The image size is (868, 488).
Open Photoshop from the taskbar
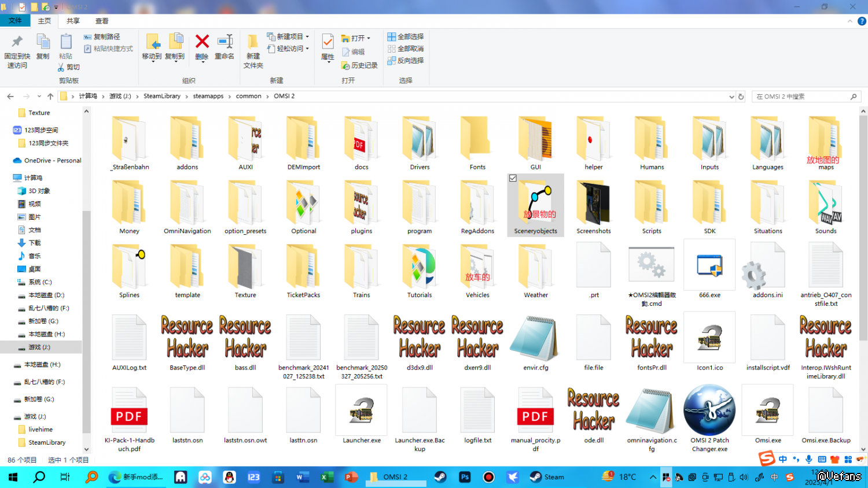tap(465, 477)
